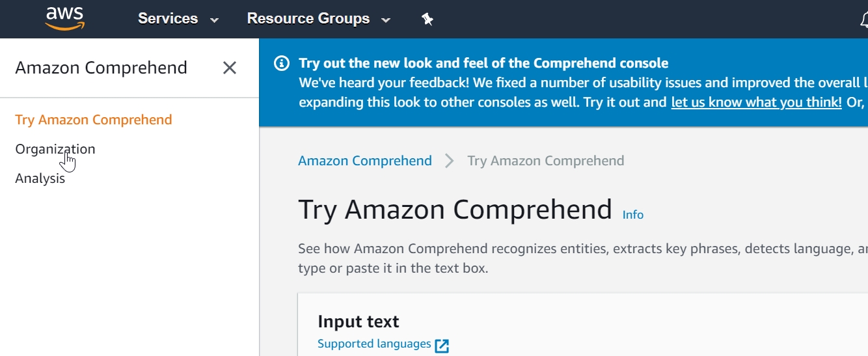Image resolution: width=868 pixels, height=356 pixels.
Task: Expand the Resource Groups dropdown arrow
Action: pos(386,20)
